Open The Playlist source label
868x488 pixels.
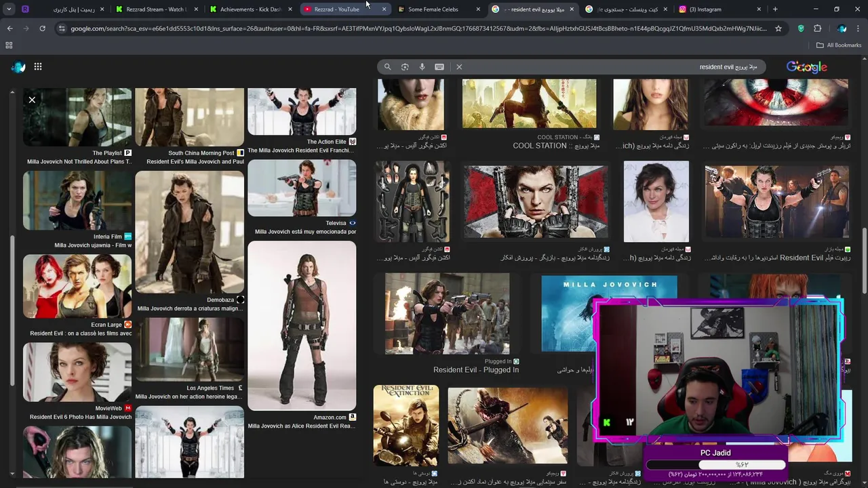pos(107,153)
